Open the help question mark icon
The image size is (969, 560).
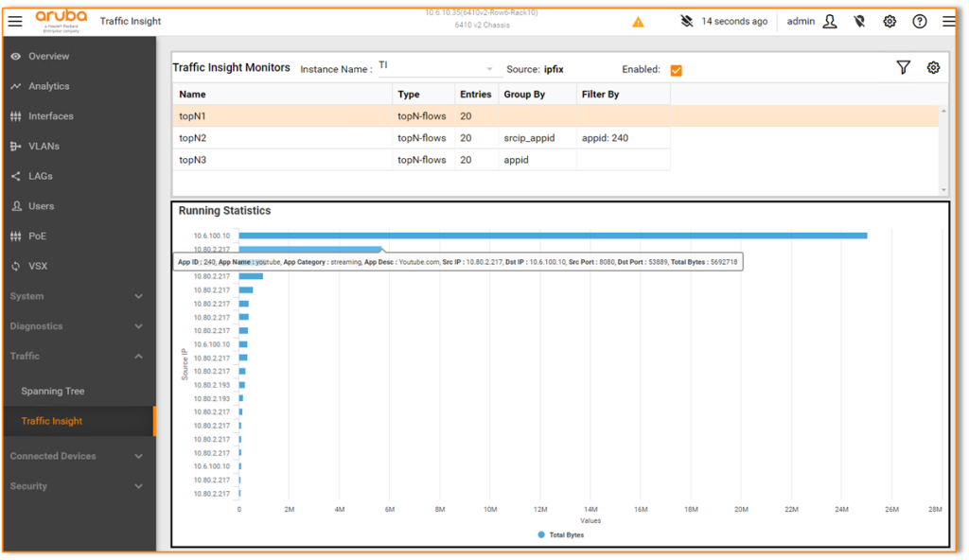(920, 22)
